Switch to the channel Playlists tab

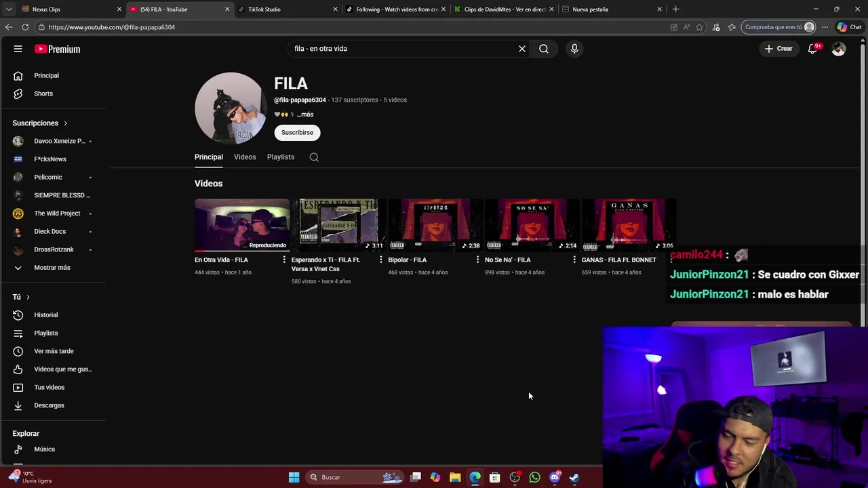click(x=281, y=157)
